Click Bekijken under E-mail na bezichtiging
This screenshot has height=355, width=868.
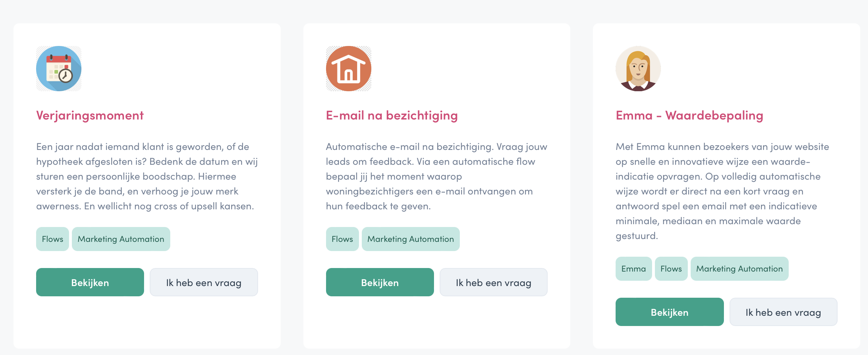(380, 282)
